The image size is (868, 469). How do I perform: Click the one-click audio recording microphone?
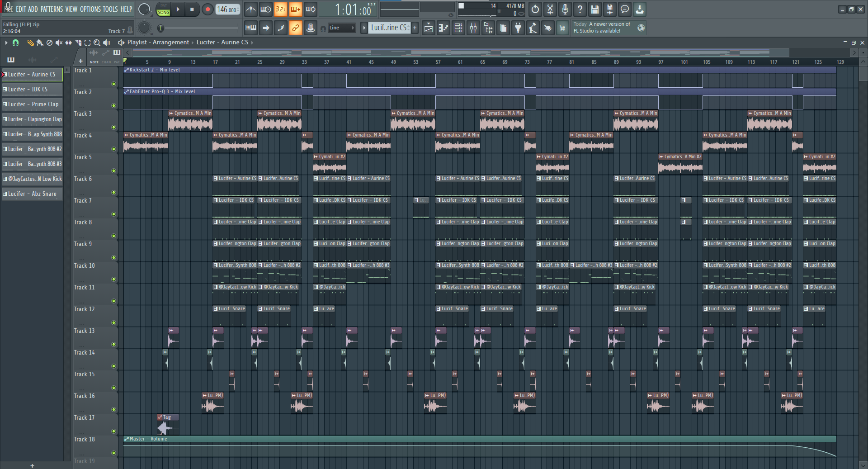pyautogui.click(x=565, y=9)
